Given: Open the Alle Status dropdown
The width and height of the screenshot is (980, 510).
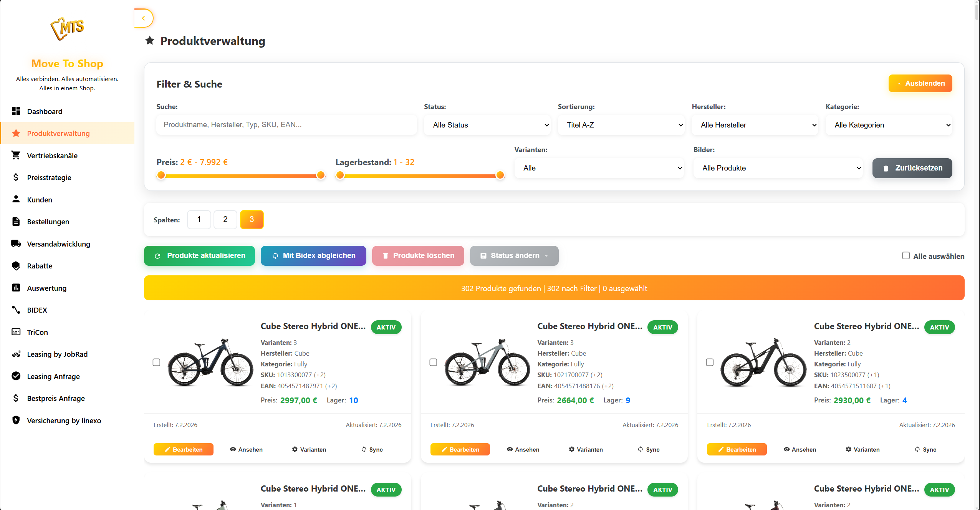Looking at the screenshot, I should pyautogui.click(x=487, y=125).
